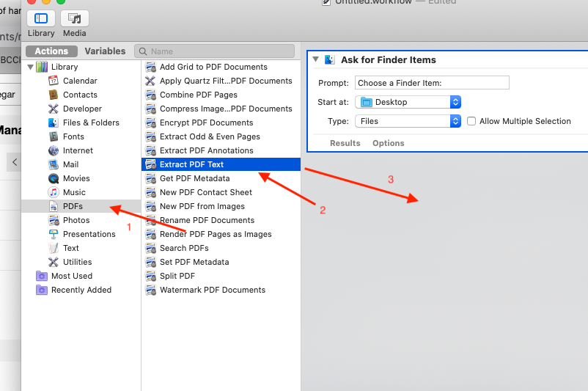
Task: Open the Type Files dropdown
Action: [x=408, y=121]
